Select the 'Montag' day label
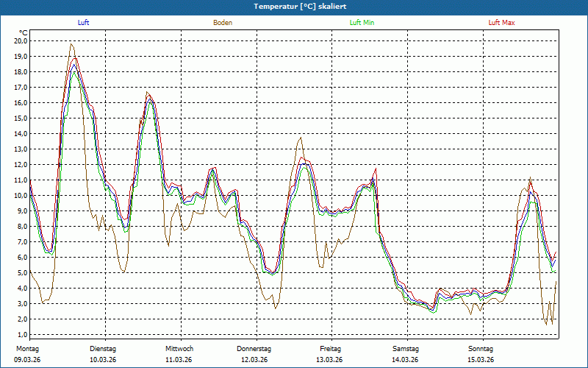This screenshot has height=368, width=588. coord(26,349)
